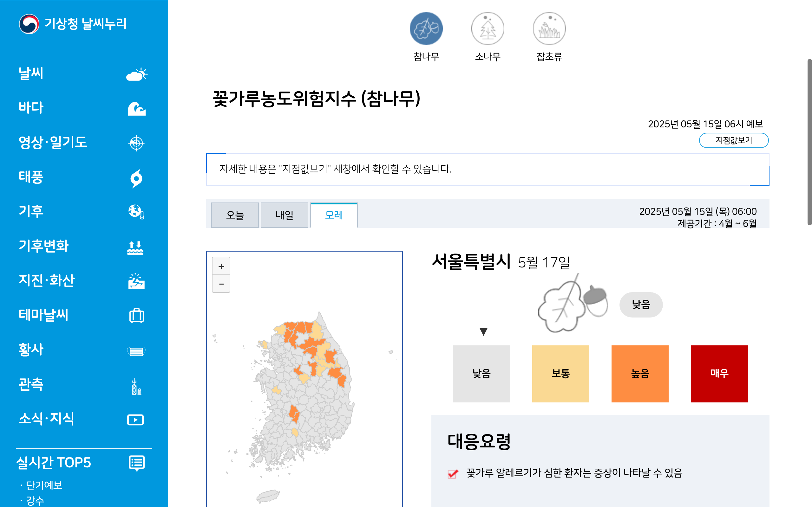Open the 지진·화산 earthquake icon

pyautogui.click(x=137, y=281)
